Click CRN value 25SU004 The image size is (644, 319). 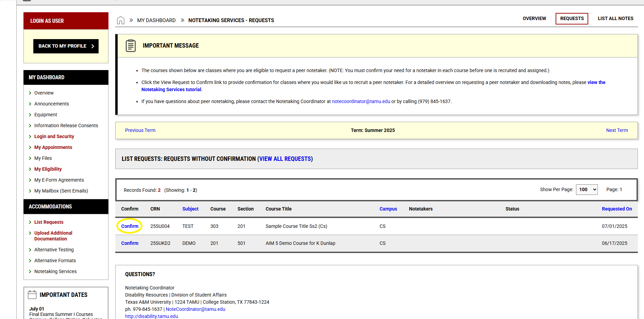coord(160,226)
